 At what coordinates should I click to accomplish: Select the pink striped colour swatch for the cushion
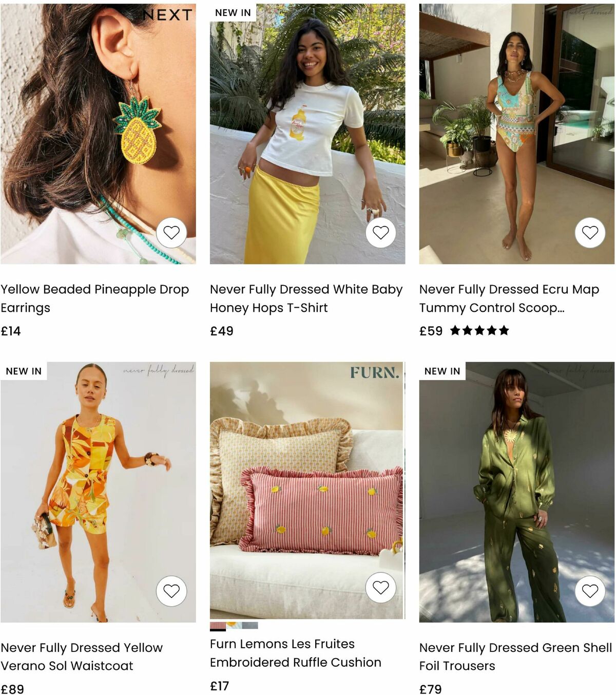218,625
